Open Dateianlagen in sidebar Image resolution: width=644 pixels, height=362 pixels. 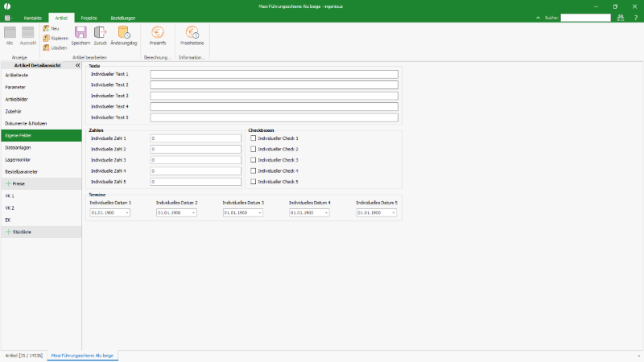[41, 147]
